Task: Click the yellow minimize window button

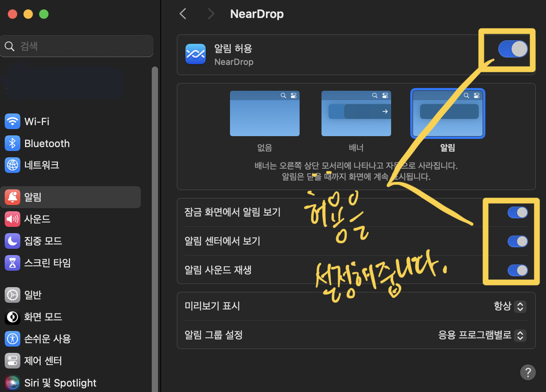Action: (x=28, y=14)
